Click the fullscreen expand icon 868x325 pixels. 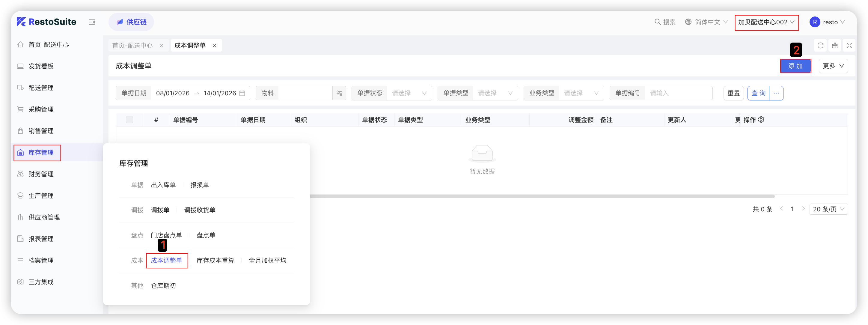point(849,46)
